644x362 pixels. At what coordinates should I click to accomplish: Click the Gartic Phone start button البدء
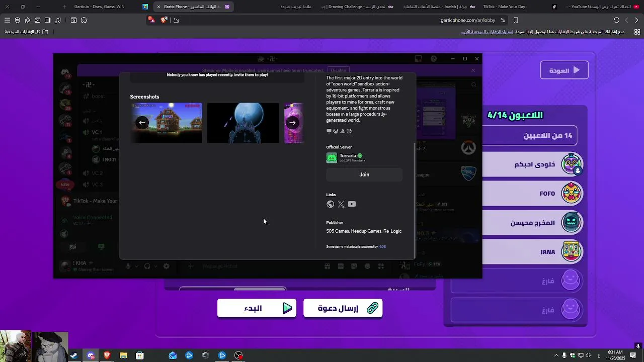click(x=257, y=308)
